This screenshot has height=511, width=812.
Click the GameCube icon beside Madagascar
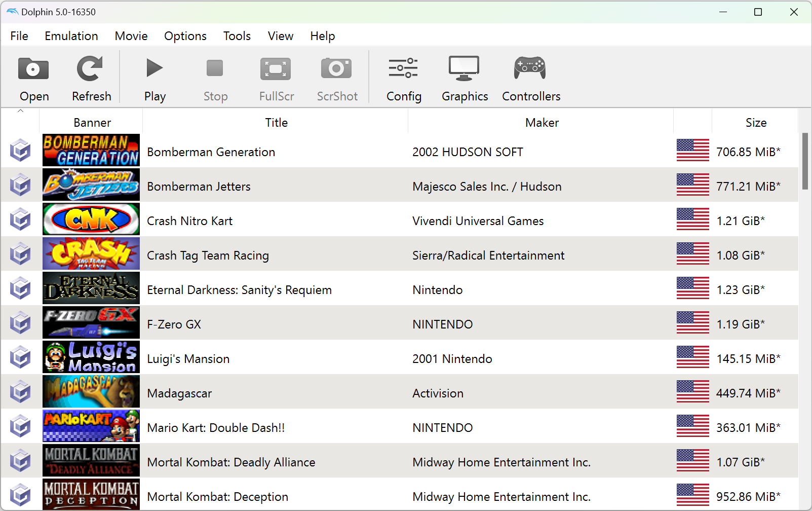click(x=21, y=392)
